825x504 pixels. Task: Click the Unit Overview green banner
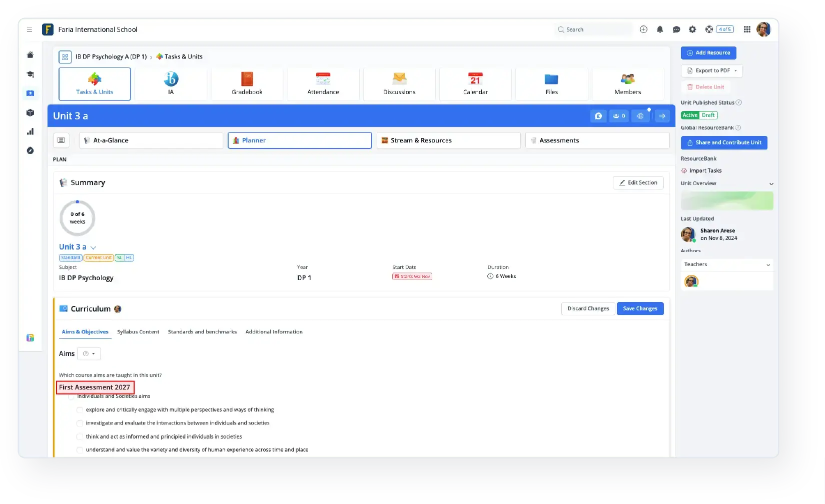coord(726,201)
